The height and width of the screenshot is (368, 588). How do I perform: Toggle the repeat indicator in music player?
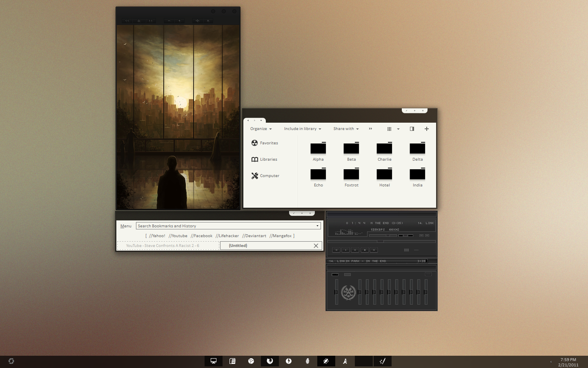click(x=416, y=250)
